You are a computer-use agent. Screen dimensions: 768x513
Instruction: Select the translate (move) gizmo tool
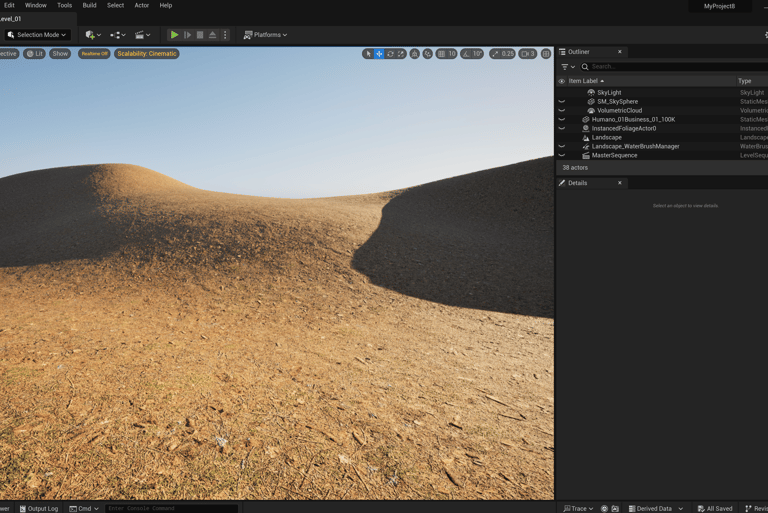379,54
